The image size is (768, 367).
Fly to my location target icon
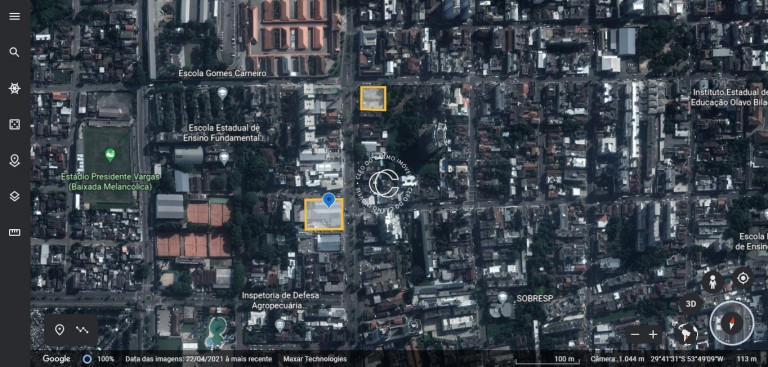pos(743,278)
